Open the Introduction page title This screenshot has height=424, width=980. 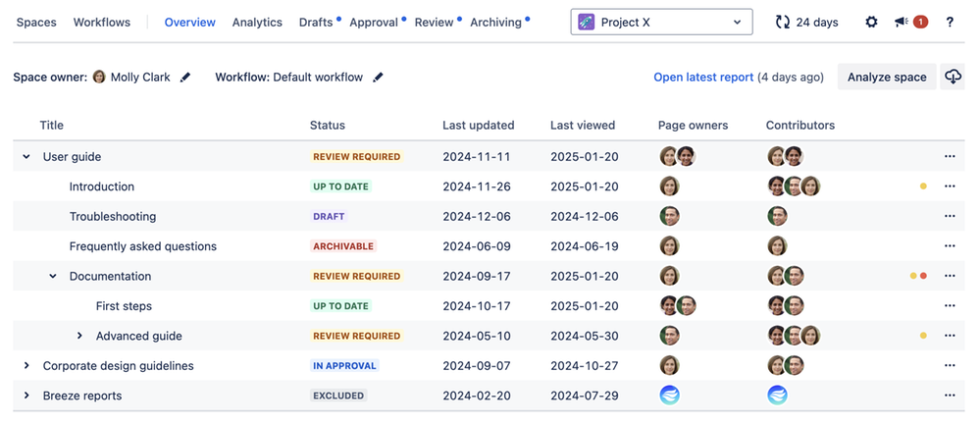click(102, 186)
